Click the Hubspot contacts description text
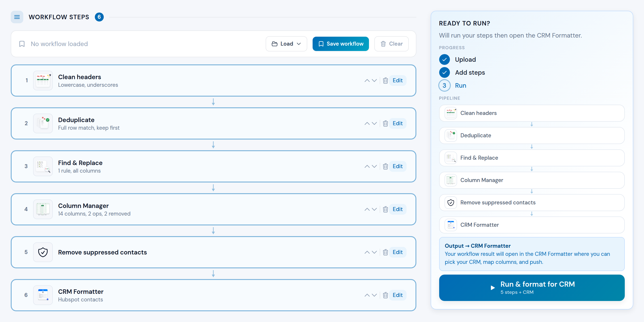This screenshot has width=644, height=322. click(80, 300)
